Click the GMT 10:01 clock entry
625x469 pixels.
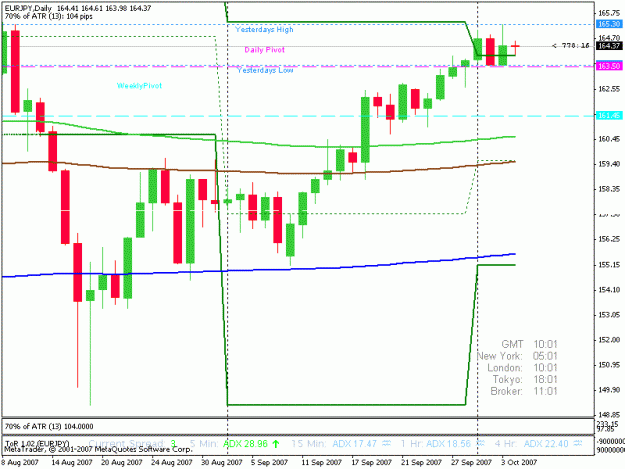click(x=529, y=344)
